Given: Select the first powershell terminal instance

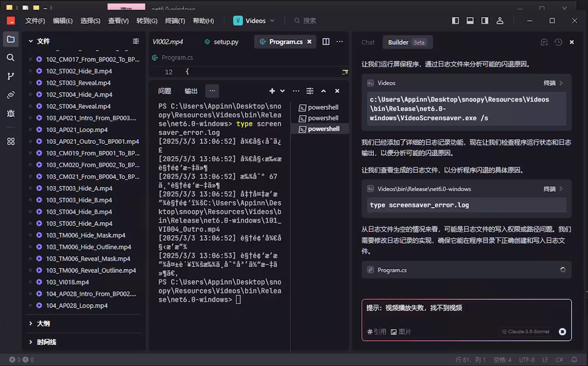Looking at the screenshot, I should click(319, 107).
